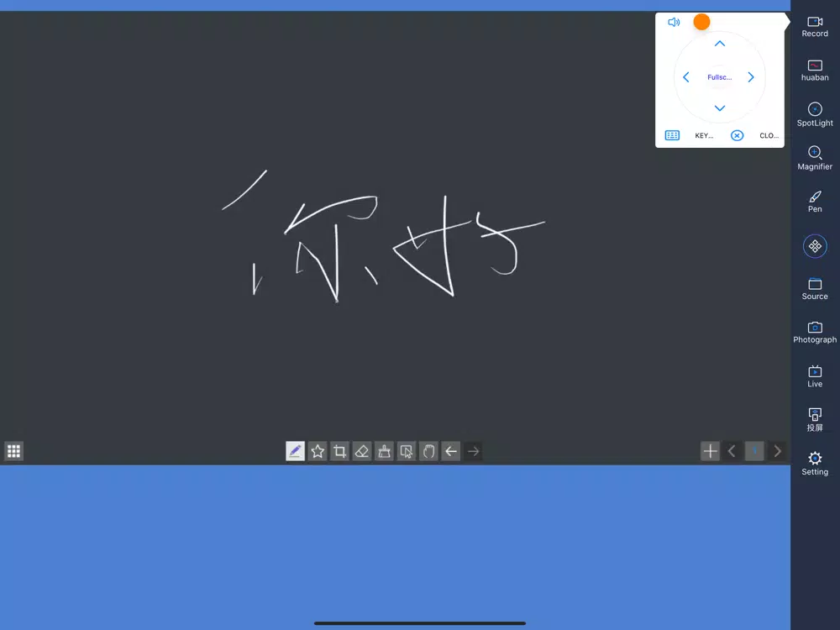Select the Pen tool in sidebar
This screenshot has width=840, height=630.
[x=814, y=202]
